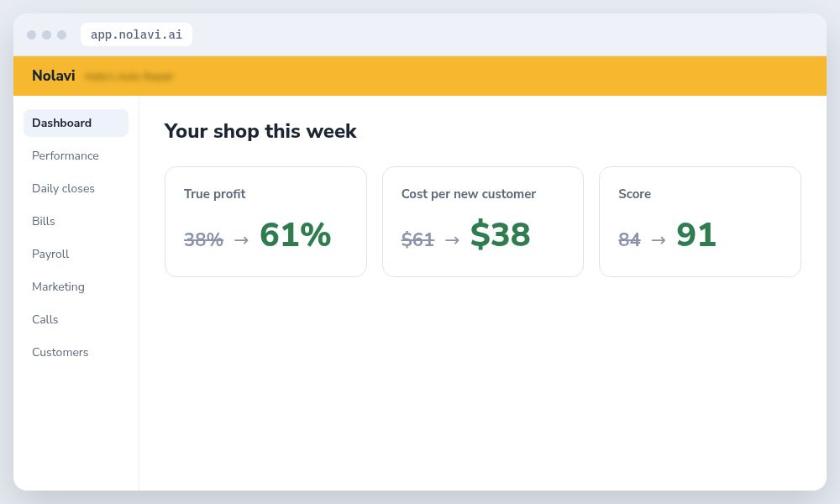Click the Your shop this week heading
The image size is (840, 504).
pos(260,131)
